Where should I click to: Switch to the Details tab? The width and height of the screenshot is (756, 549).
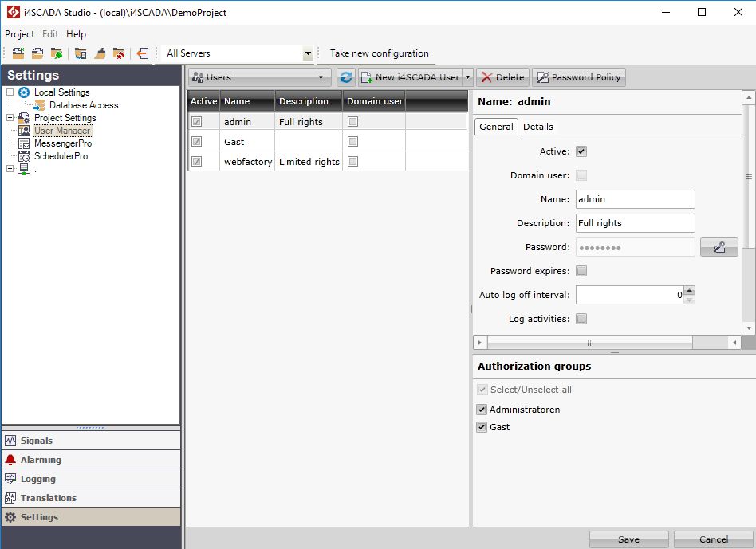[538, 127]
